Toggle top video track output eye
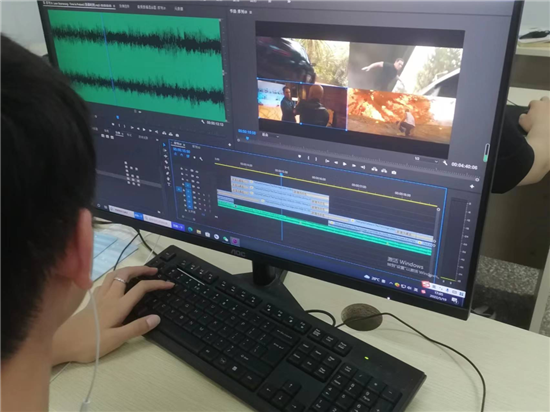 pyautogui.click(x=197, y=172)
